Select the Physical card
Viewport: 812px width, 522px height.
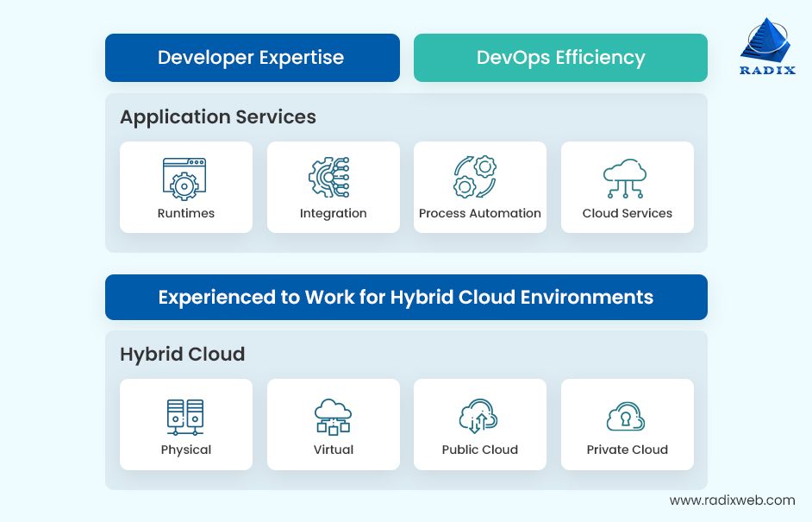coord(186,424)
